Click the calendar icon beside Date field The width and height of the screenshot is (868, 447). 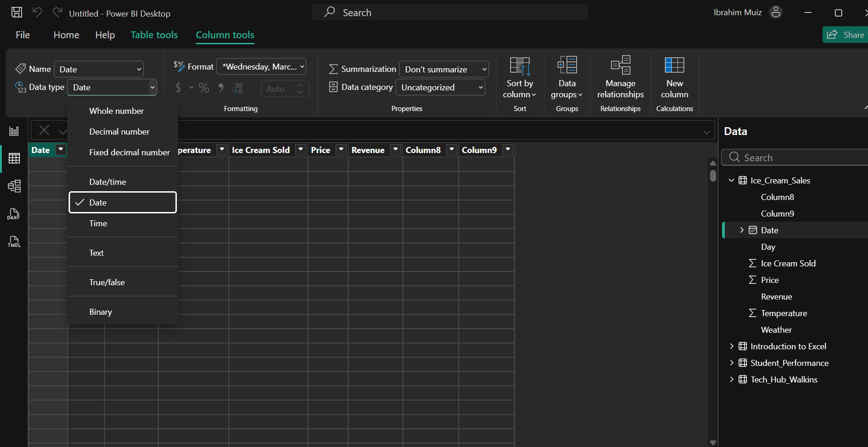pos(753,230)
